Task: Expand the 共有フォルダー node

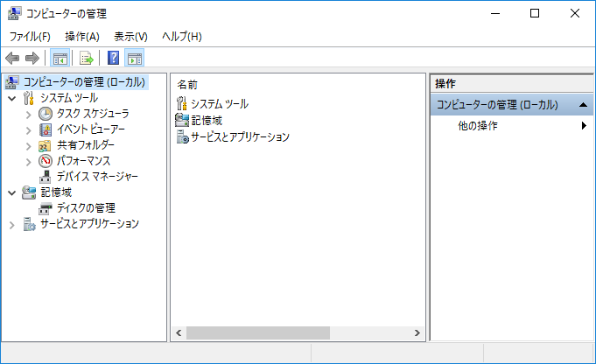Action: tap(28, 146)
